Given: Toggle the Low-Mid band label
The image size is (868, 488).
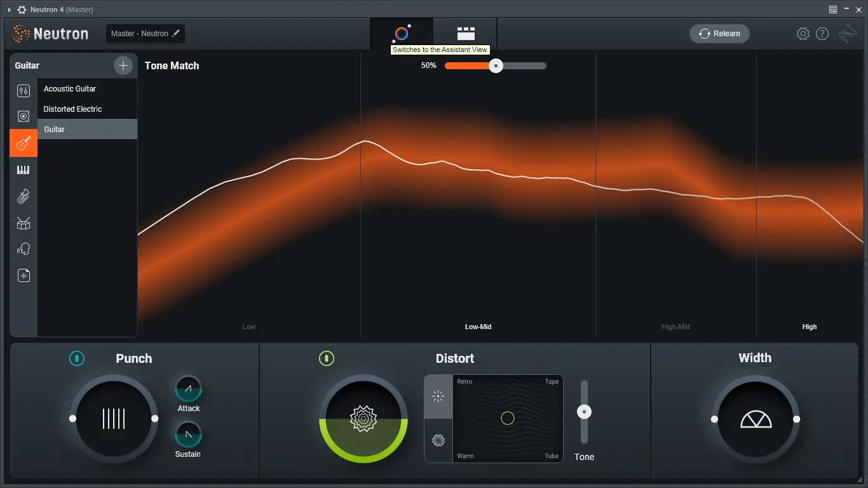Looking at the screenshot, I should point(478,327).
